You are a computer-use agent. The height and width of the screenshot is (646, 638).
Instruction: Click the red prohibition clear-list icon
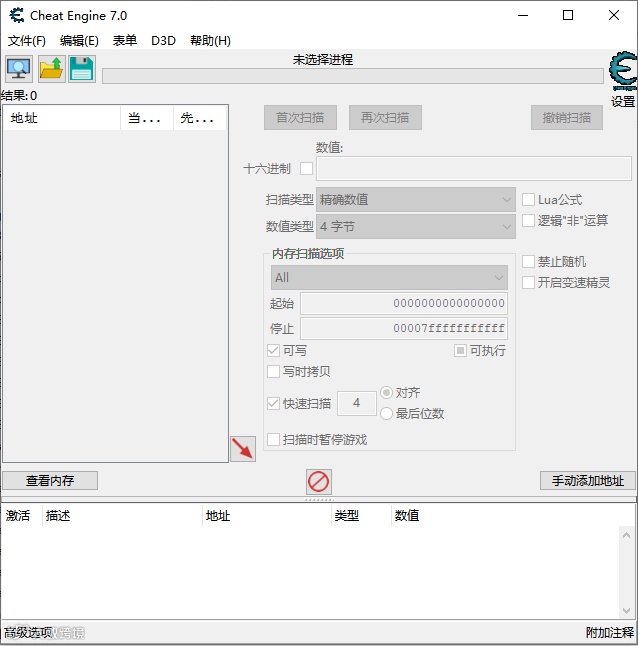point(318,482)
